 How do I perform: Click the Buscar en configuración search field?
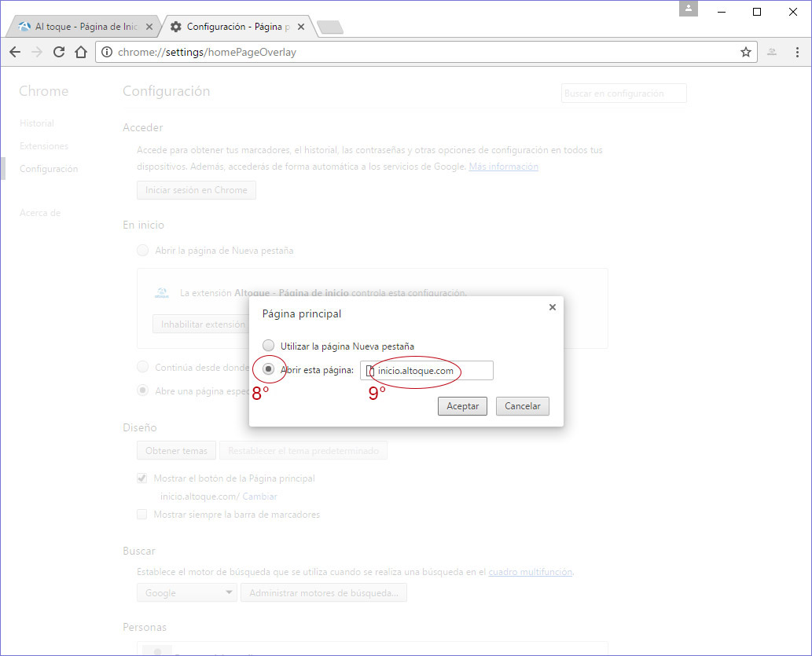click(623, 93)
